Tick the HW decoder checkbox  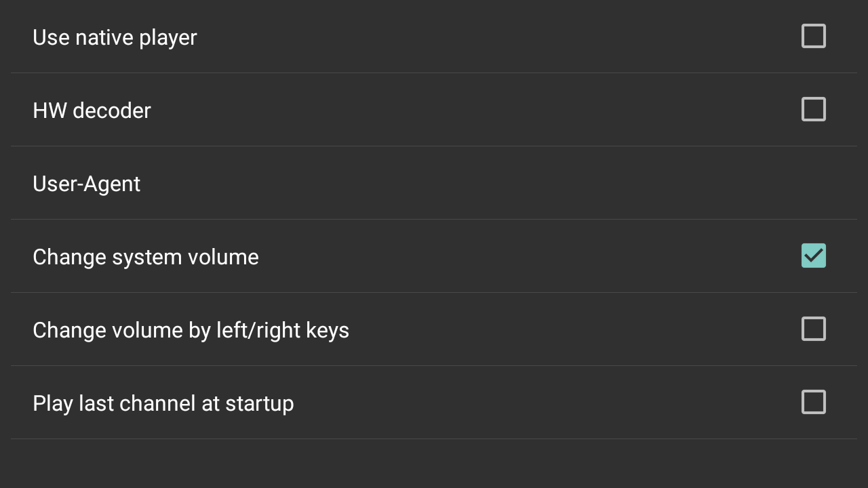click(813, 109)
